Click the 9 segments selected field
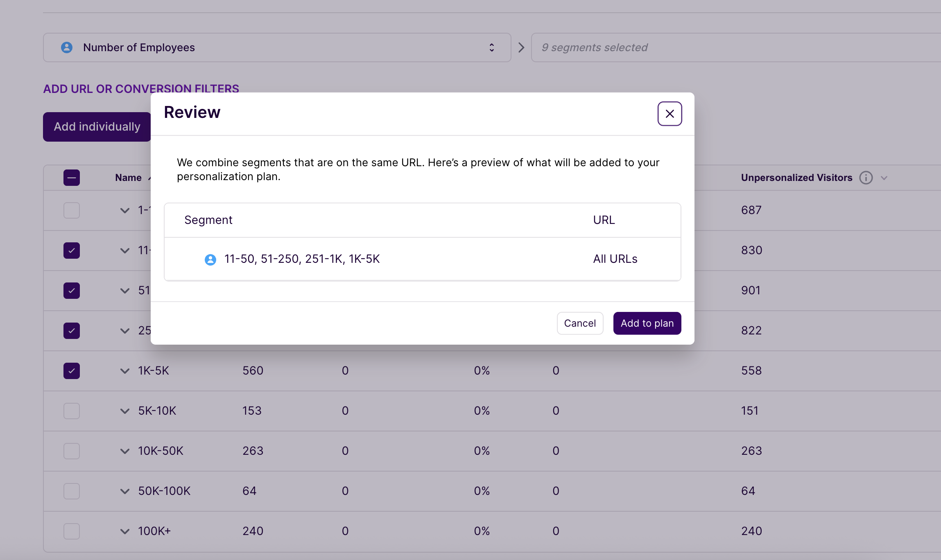 tap(736, 47)
